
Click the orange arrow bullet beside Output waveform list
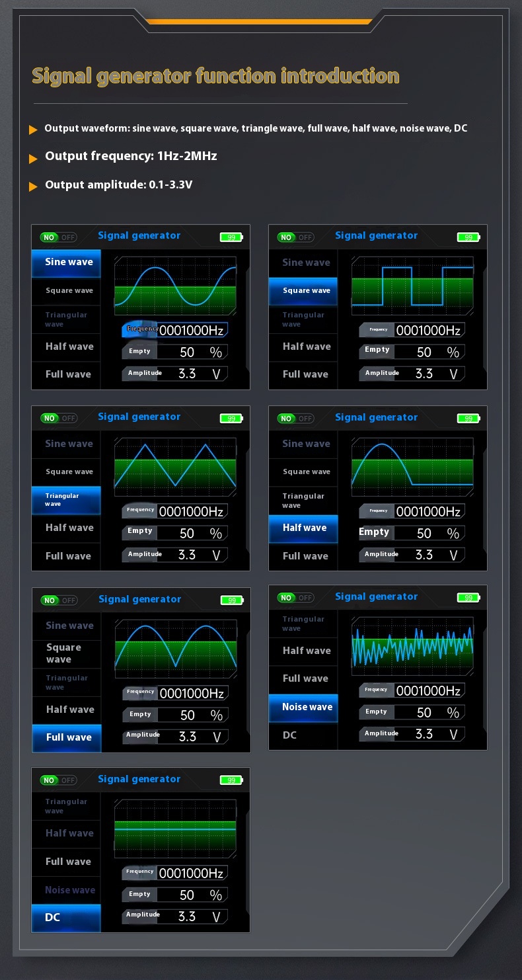click(x=33, y=130)
